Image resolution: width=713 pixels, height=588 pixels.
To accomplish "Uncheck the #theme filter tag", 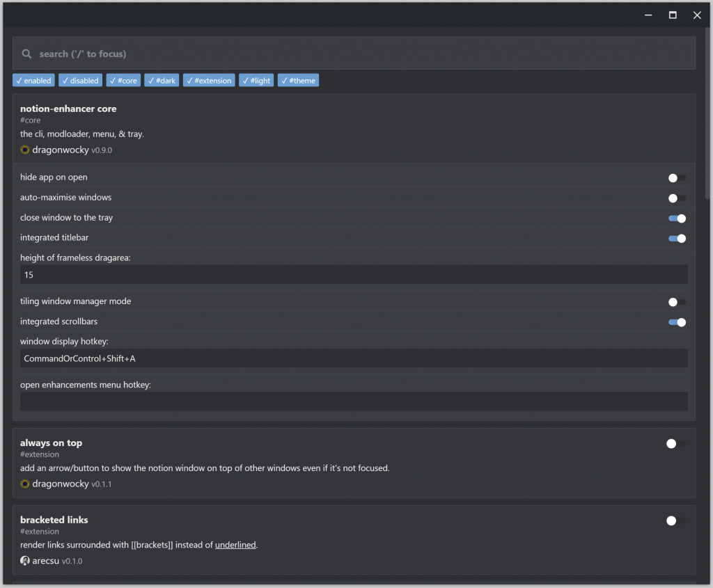I will (298, 81).
